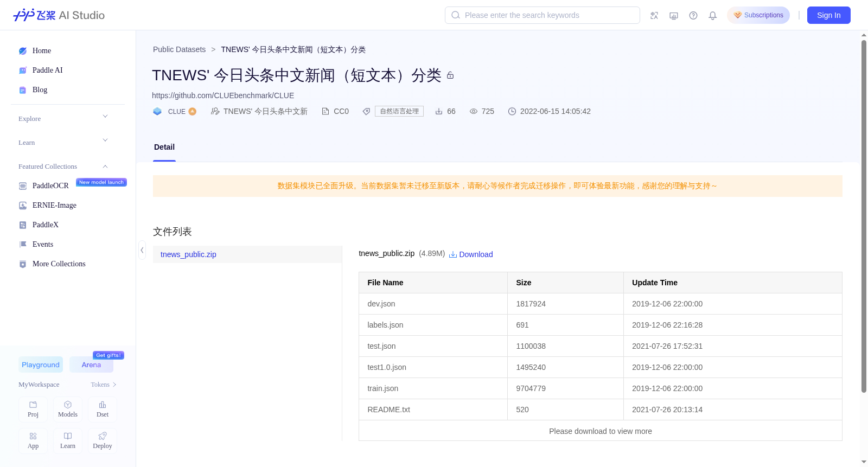Click the Sign In button
This screenshot has width=868, height=467.
(x=828, y=15)
